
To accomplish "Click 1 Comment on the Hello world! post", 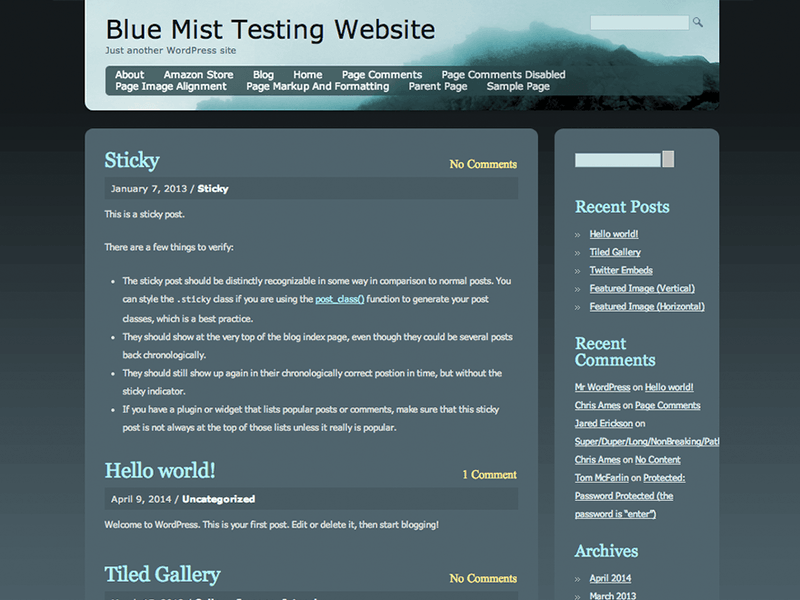I will pyautogui.click(x=489, y=475).
